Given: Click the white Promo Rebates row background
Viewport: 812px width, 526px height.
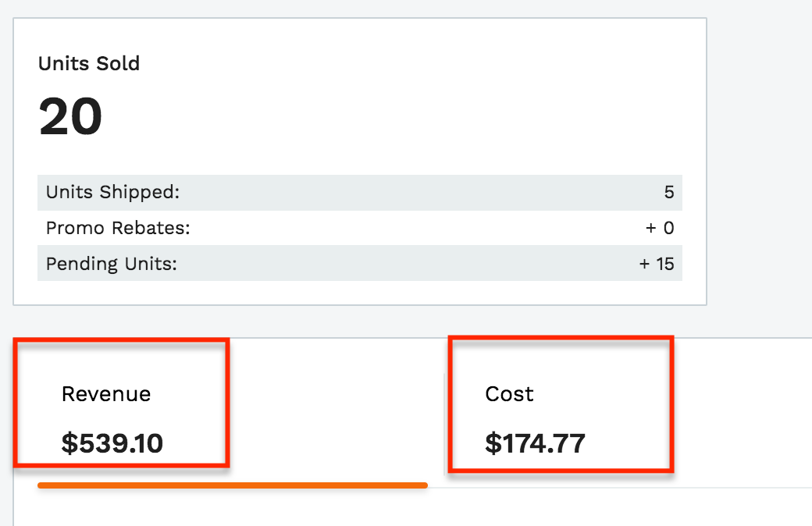Looking at the screenshot, I should (x=390, y=228).
